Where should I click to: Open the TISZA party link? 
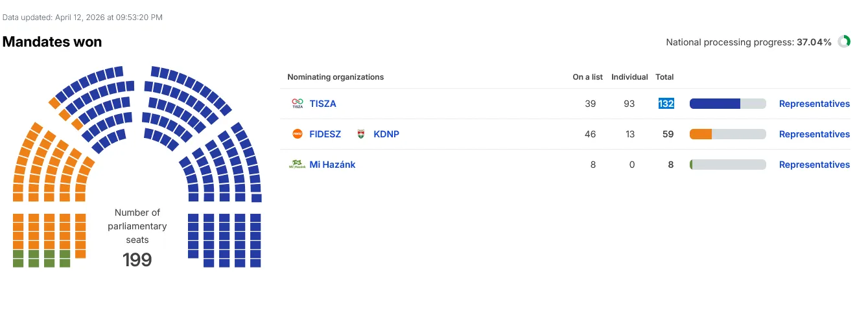tap(323, 104)
